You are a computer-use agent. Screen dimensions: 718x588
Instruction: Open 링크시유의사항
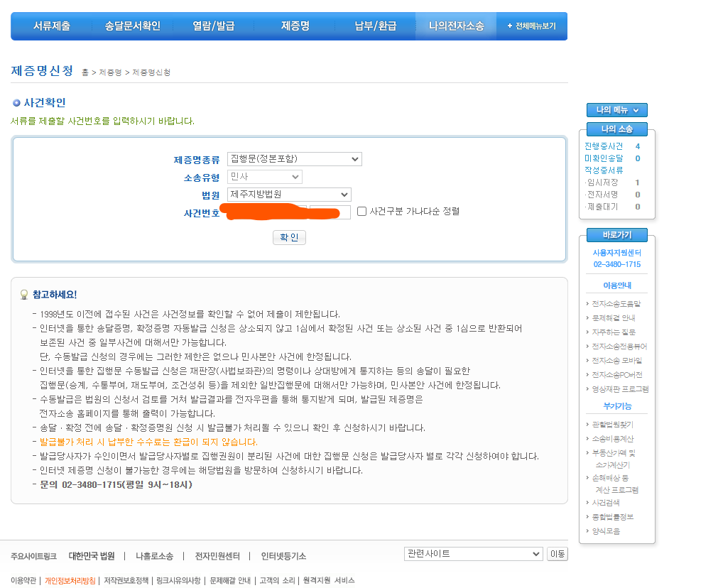[x=178, y=581]
